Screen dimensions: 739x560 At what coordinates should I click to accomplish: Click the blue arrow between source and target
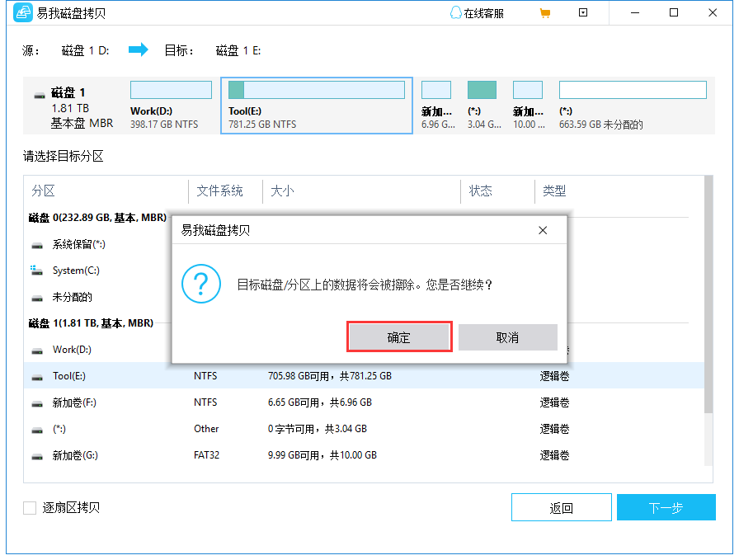pos(138,49)
